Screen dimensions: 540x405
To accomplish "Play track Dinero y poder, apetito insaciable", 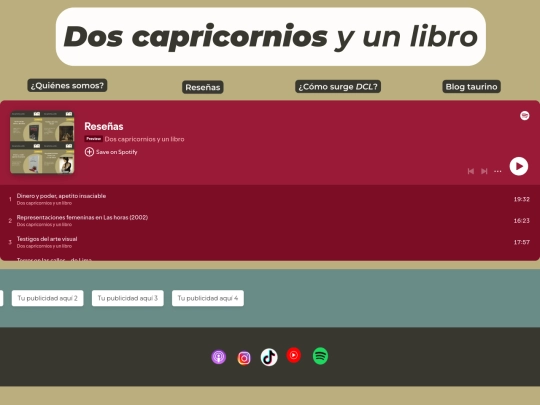I will 61,196.
